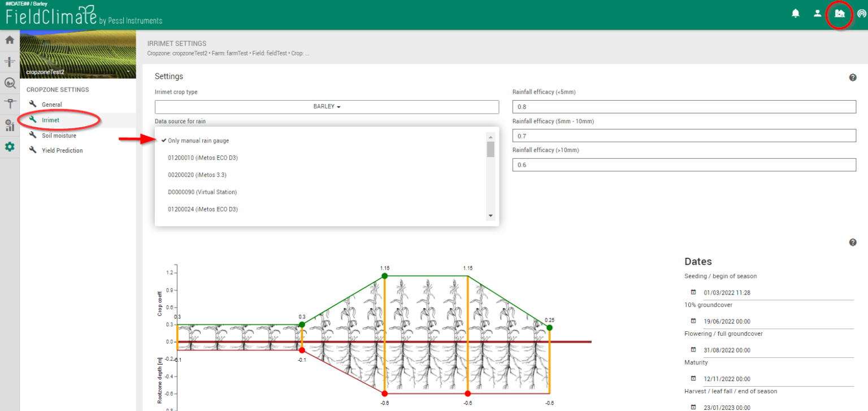The height and width of the screenshot is (411, 868).
Task: Click the help icon beside Settings
Action: tap(853, 77)
